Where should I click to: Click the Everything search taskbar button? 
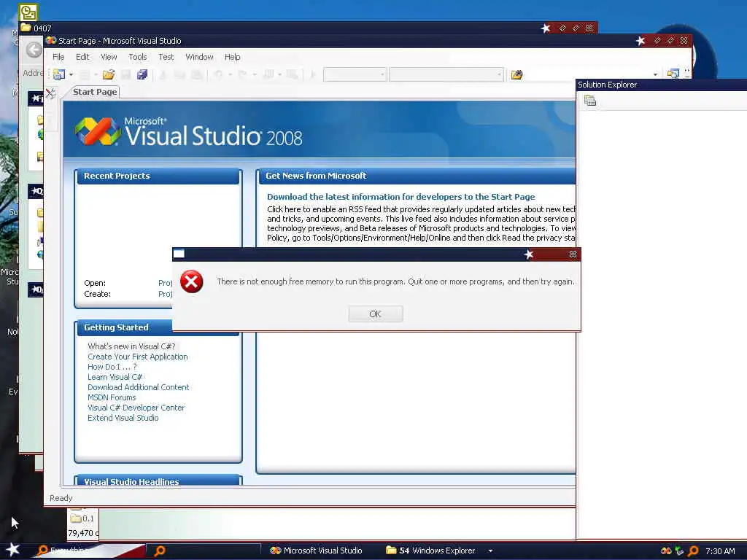(90, 551)
